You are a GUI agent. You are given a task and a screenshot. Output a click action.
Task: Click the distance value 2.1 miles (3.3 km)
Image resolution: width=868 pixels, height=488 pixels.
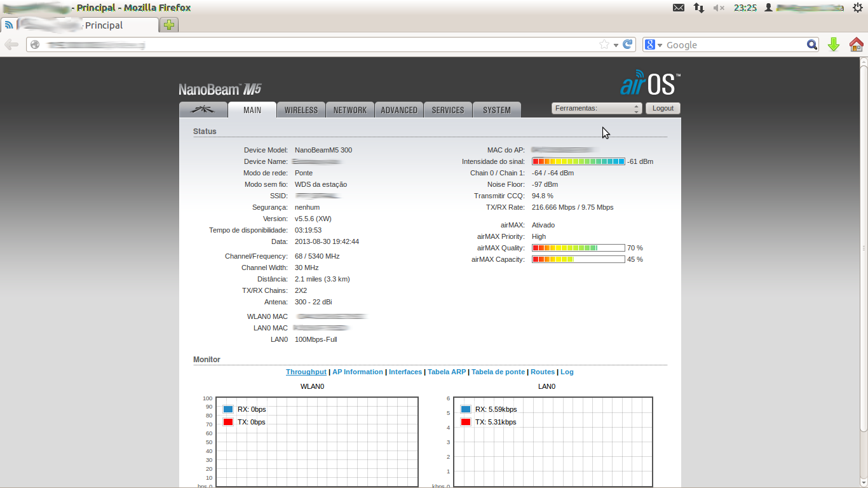point(322,279)
